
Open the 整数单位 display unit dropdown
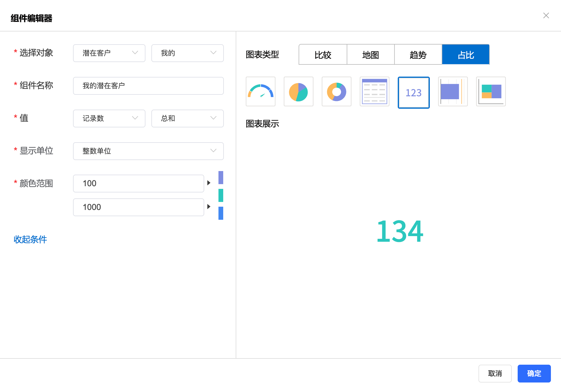(148, 151)
